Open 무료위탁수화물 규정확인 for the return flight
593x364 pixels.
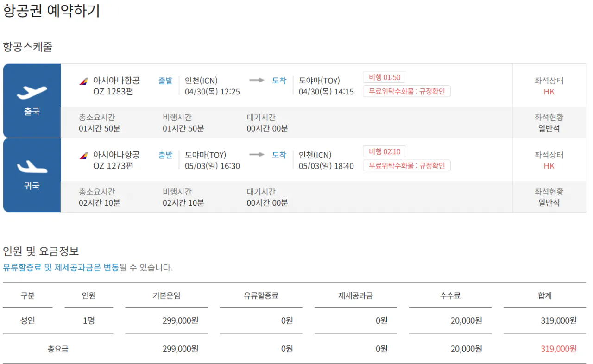point(406,166)
